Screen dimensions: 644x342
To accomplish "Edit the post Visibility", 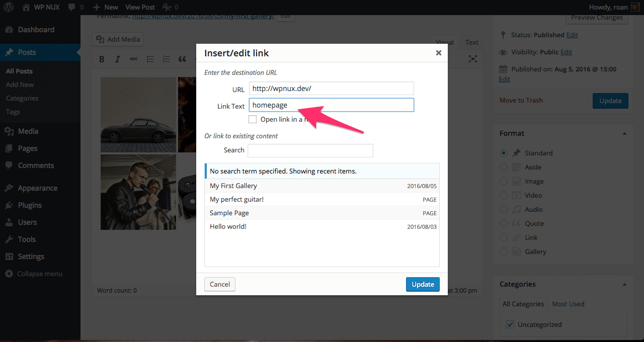I will pyautogui.click(x=567, y=52).
